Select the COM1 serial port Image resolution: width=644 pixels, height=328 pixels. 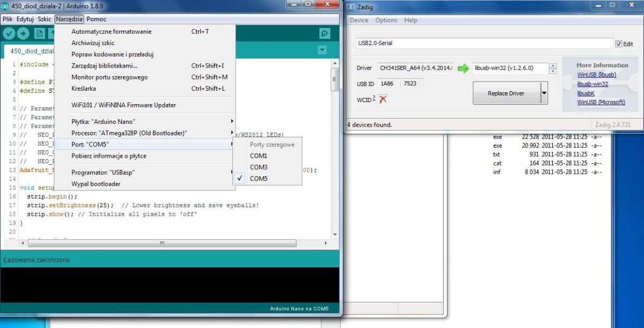[267, 156]
